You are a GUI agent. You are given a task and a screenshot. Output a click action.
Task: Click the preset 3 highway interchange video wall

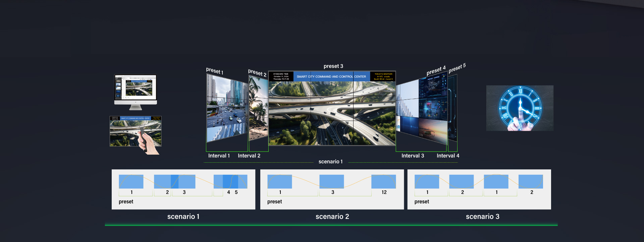[332, 113]
